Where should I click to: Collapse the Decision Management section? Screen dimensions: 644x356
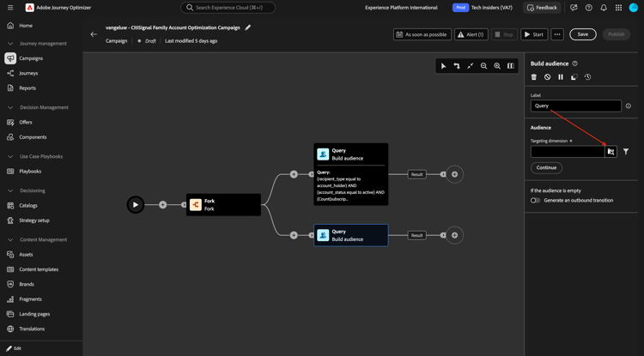tap(10, 107)
